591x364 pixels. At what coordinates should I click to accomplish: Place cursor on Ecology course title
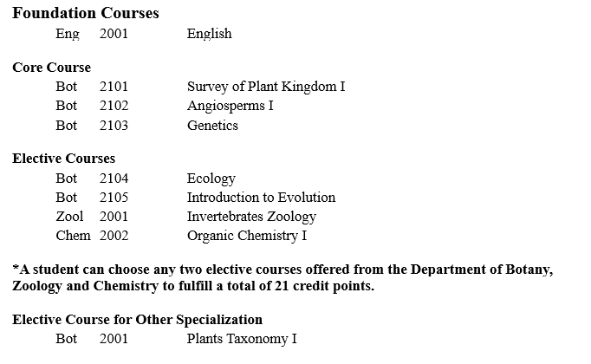click(x=211, y=179)
